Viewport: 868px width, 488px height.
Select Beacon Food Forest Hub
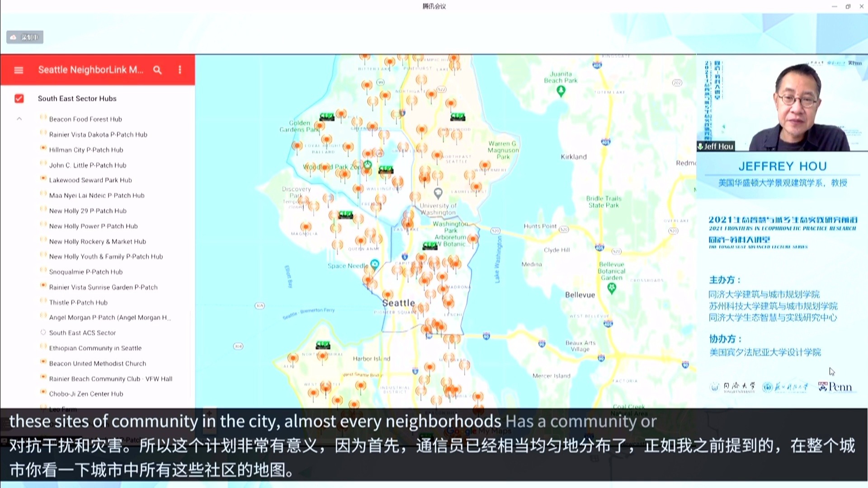pos(85,119)
